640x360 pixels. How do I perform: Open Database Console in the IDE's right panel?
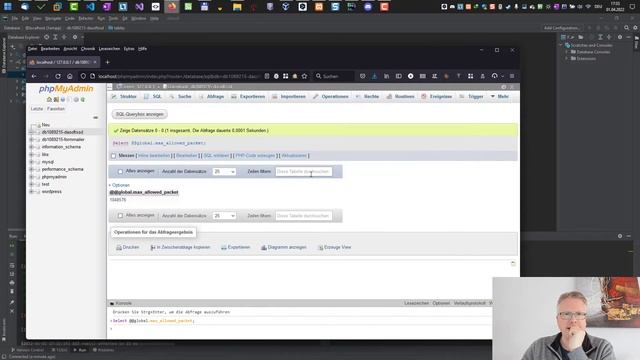593,52
